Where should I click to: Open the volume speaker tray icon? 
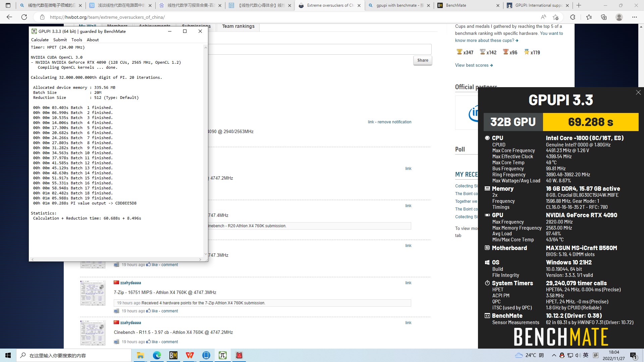[578, 355]
